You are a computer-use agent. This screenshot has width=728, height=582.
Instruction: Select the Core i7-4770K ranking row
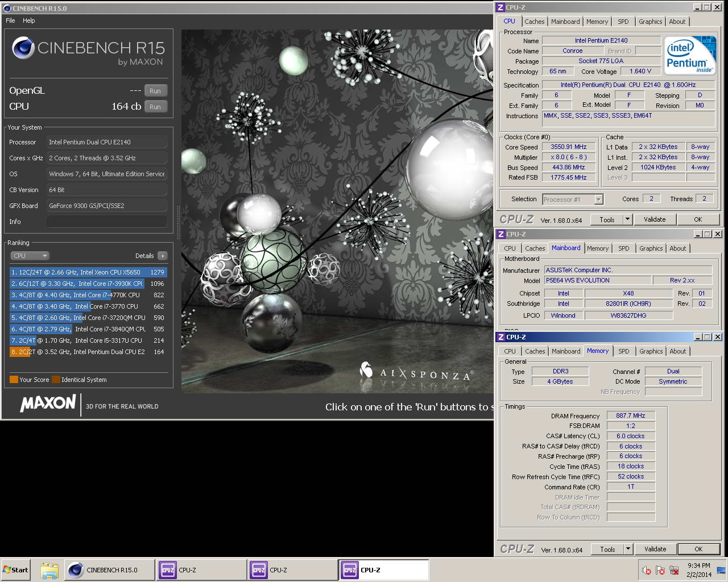(88, 295)
